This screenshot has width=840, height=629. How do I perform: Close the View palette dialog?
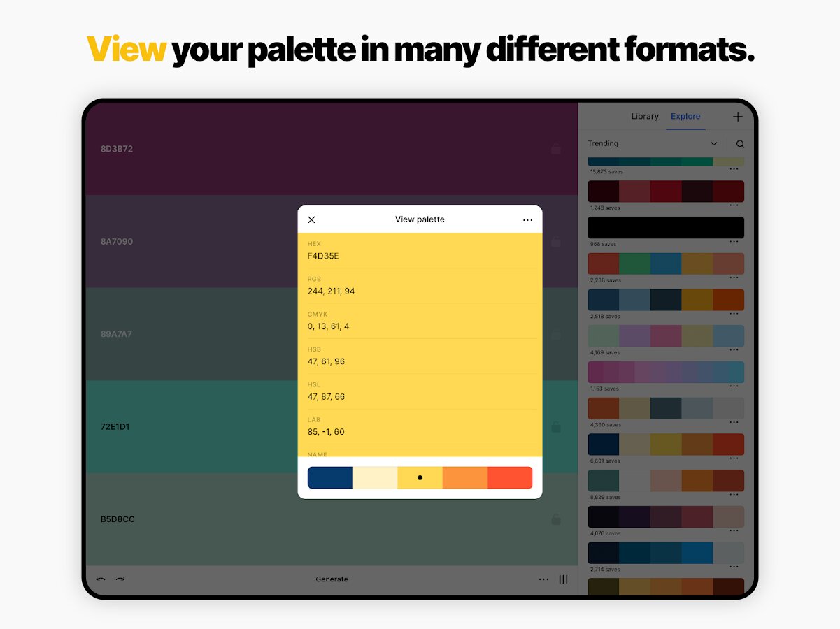click(x=312, y=219)
